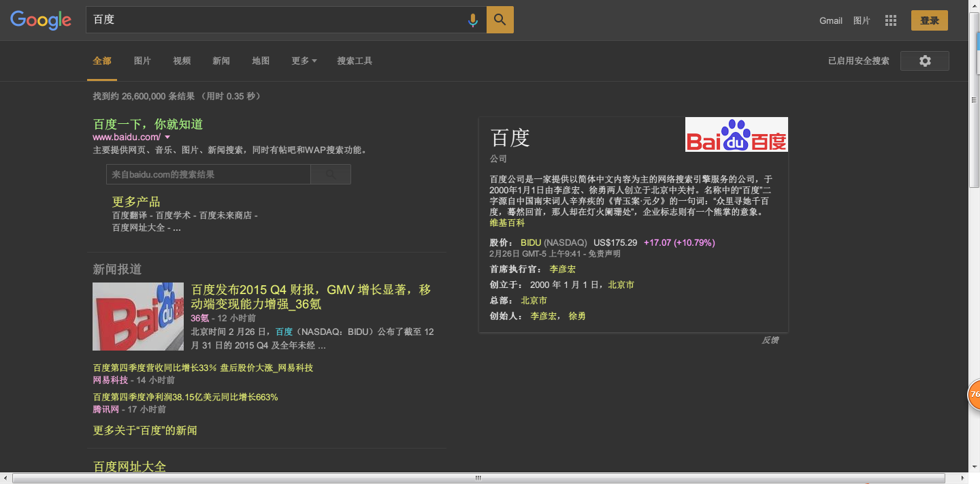Open the 百度一下，你就知道 result
Image resolution: width=980 pixels, height=484 pixels.
pyautogui.click(x=148, y=124)
